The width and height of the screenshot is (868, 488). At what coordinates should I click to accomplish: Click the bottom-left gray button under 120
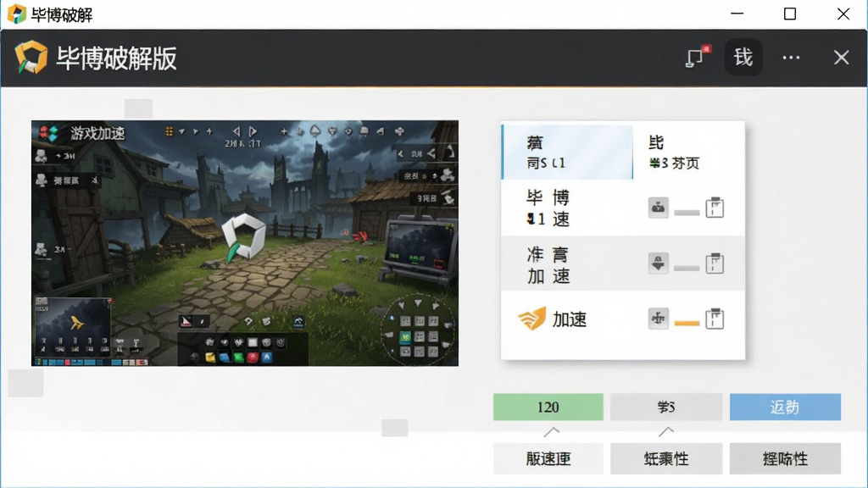[548, 458]
